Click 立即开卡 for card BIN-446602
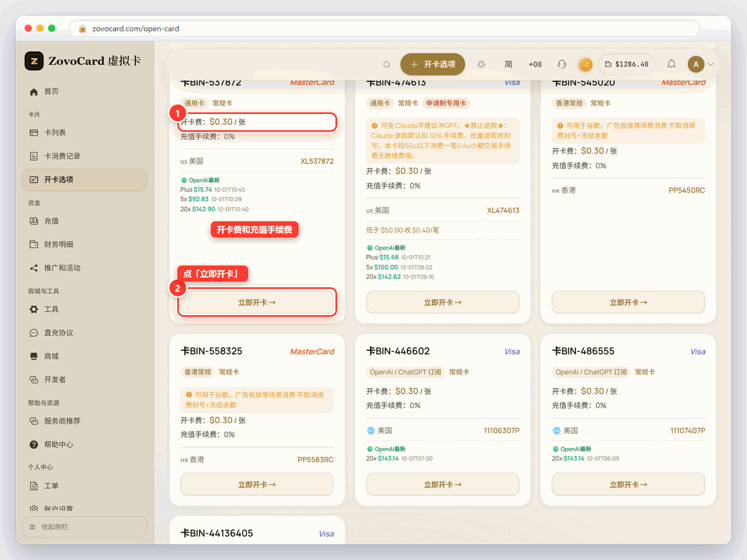This screenshot has height=560, width=747. tap(443, 485)
